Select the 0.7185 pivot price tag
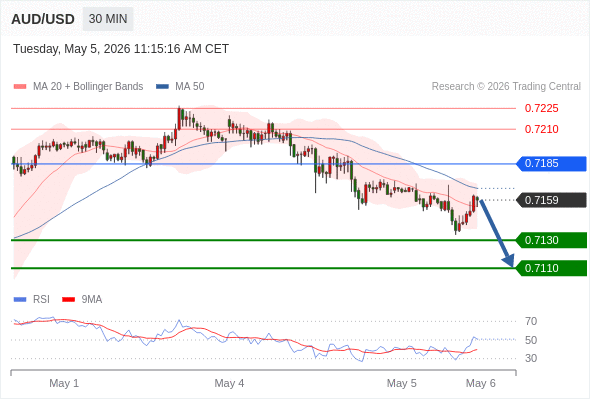The height and width of the screenshot is (400, 590). [x=551, y=164]
